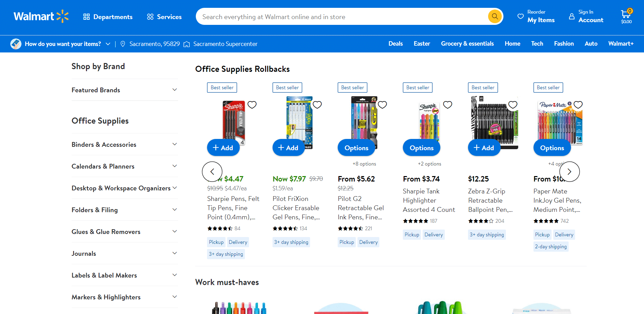Click the Departments grid icon

pyautogui.click(x=87, y=17)
